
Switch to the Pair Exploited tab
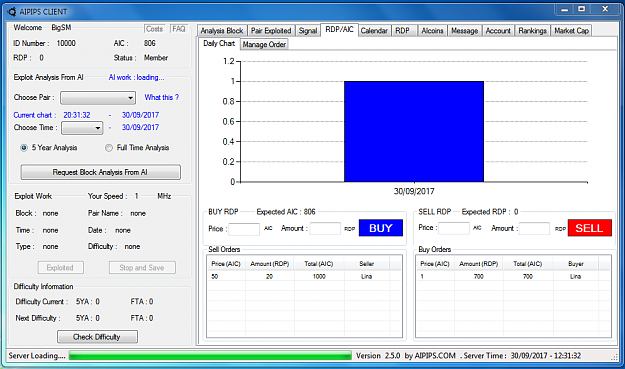(271, 31)
